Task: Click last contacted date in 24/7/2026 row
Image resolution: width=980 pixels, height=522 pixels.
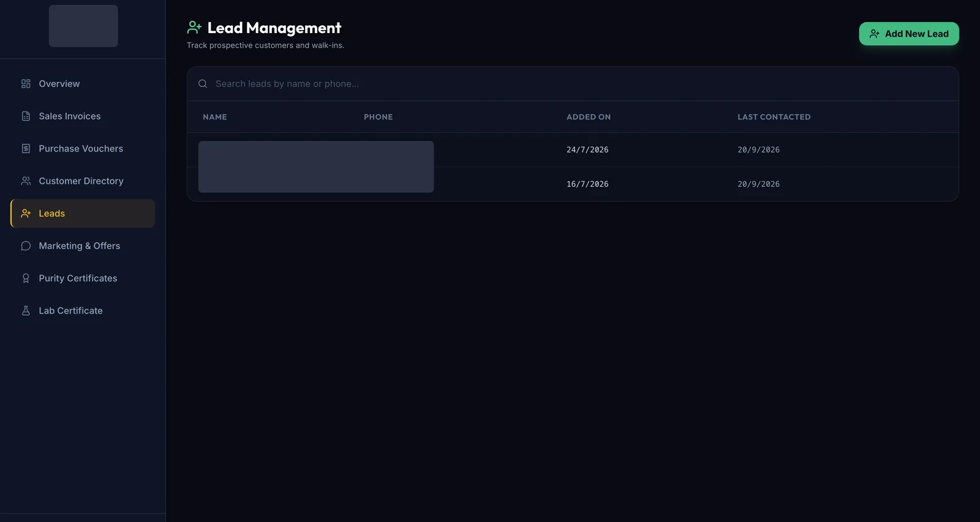Action: [758, 150]
